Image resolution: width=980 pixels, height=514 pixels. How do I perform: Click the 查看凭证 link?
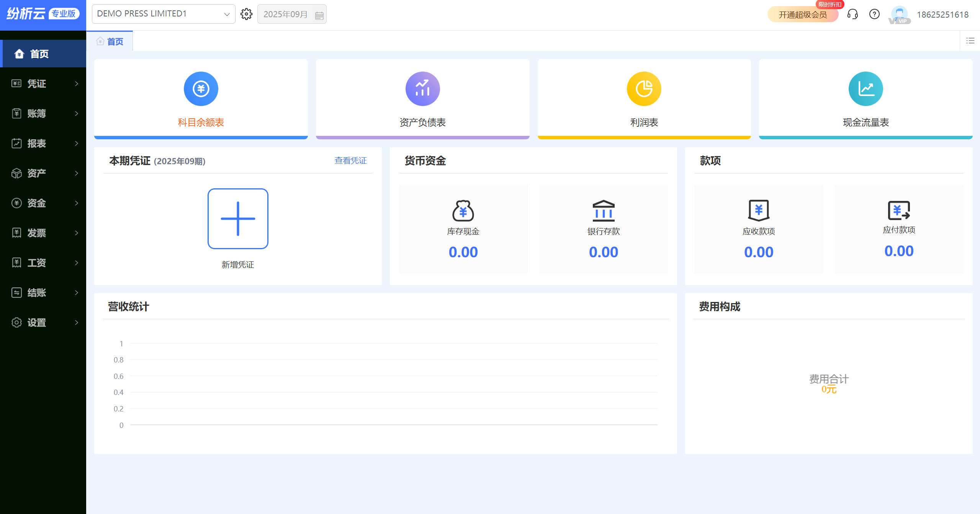point(350,160)
